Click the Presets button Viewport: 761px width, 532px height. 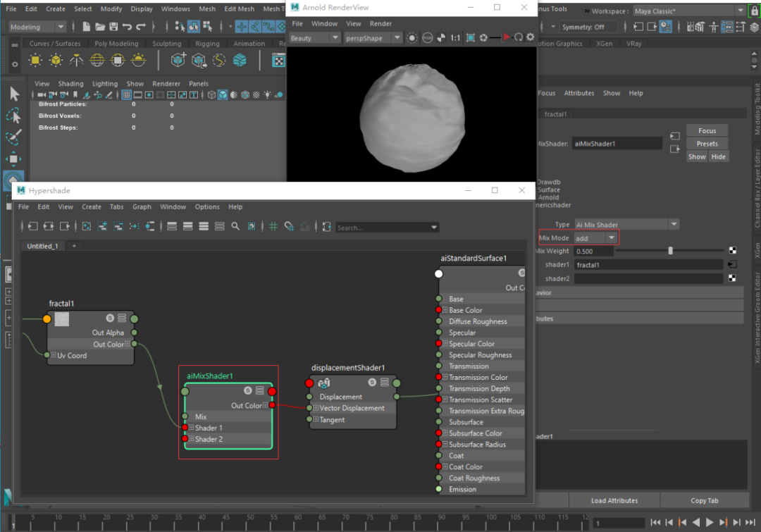click(707, 144)
